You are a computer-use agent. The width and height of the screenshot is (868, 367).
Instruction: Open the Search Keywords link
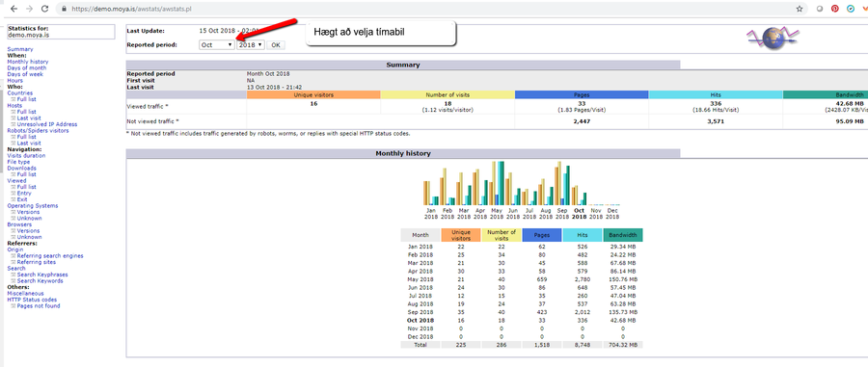[40, 280]
